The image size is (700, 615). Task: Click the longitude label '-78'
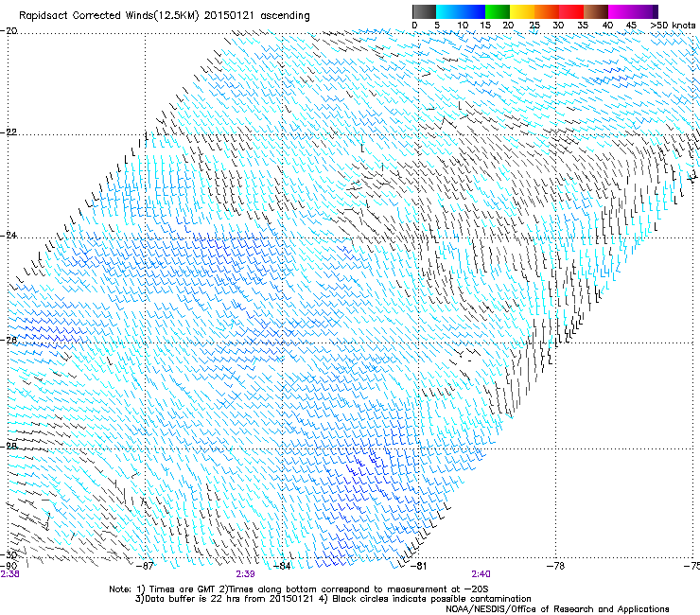(x=555, y=566)
